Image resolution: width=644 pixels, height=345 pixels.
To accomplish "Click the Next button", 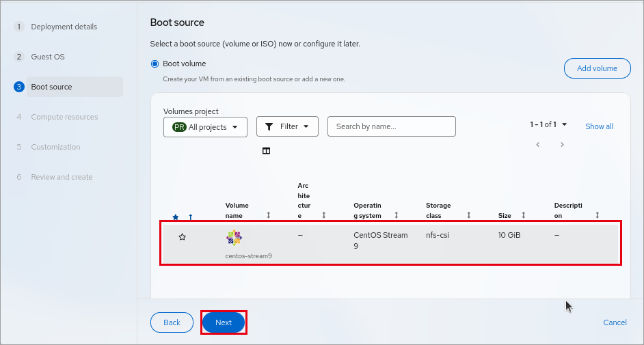I will pyautogui.click(x=224, y=322).
